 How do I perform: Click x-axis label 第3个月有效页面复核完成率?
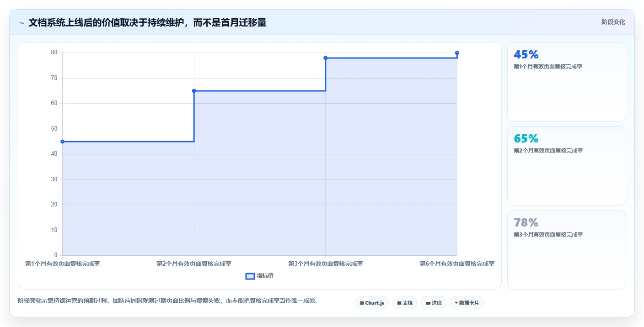point(326,264)
